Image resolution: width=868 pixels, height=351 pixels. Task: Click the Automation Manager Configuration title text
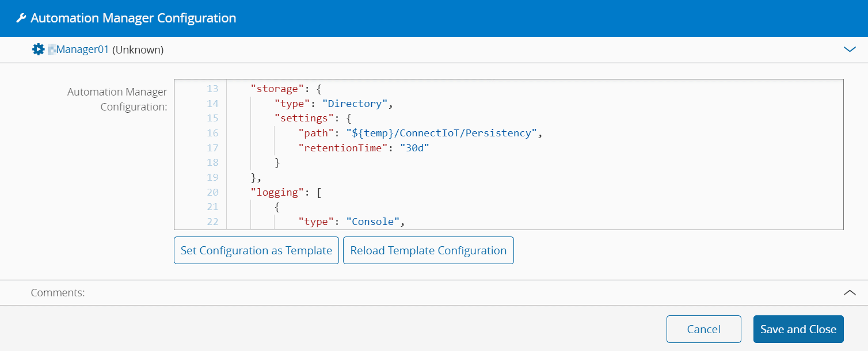click(x=133, y=18)
